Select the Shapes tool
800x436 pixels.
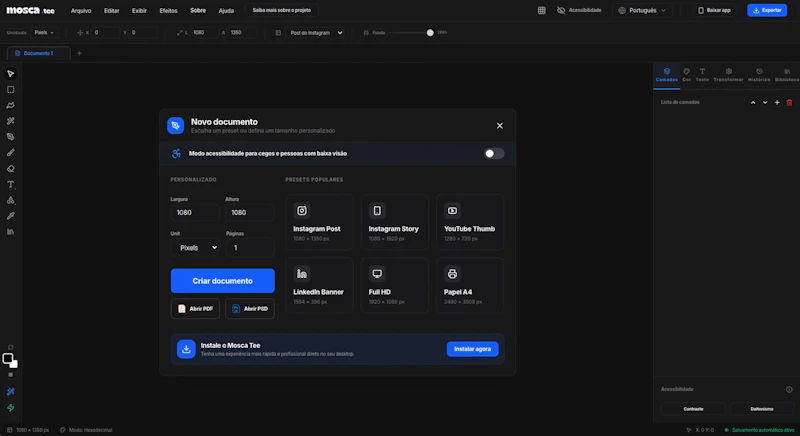point(11,200)
